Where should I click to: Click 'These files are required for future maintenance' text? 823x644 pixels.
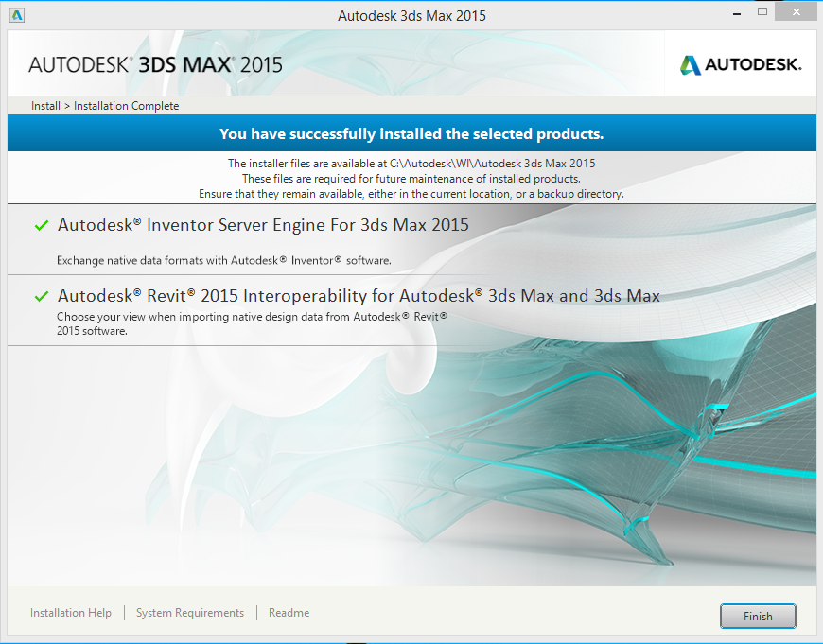411,179
